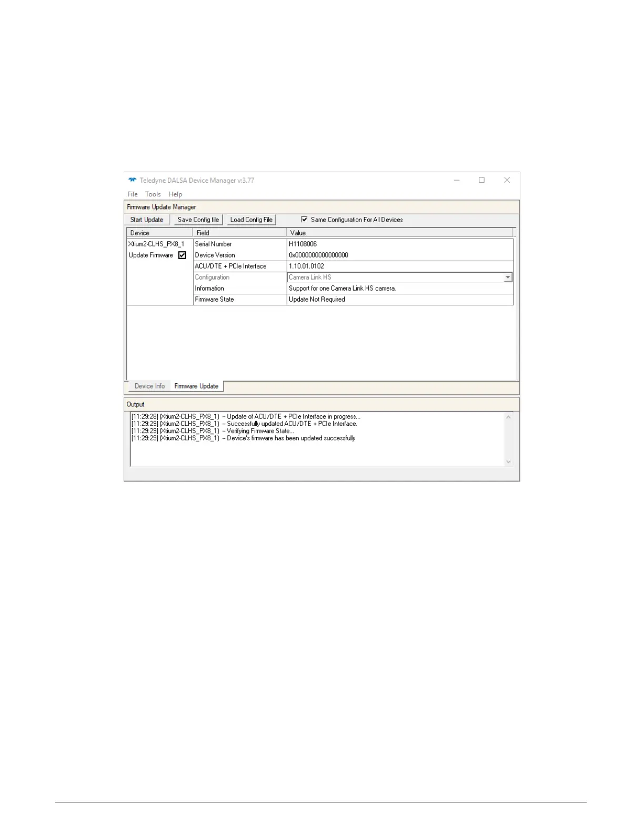Click the ACU/DTE + PCIe Interface field label
This screenshot has width=644, height=834.
tap(231, 266)
